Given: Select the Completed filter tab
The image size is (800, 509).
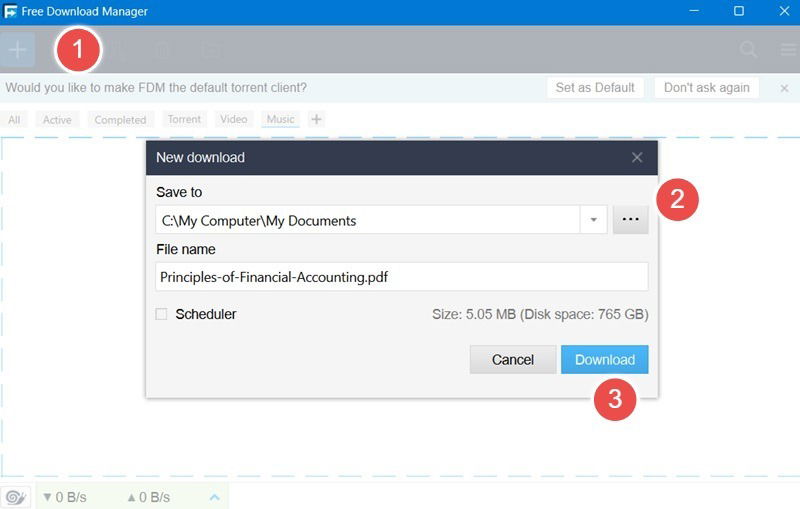Looking at the screenshot, I should click(x=120, y=120).
